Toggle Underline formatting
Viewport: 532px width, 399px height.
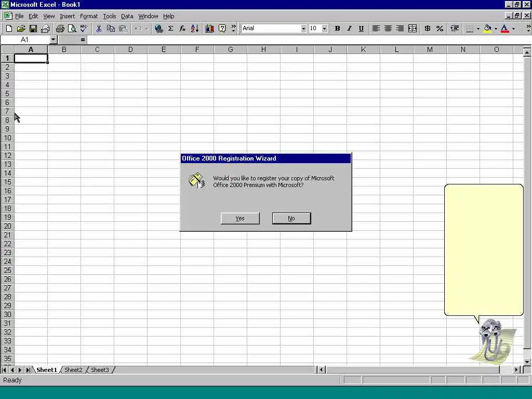pyautogui.click(x=361, y=29)
